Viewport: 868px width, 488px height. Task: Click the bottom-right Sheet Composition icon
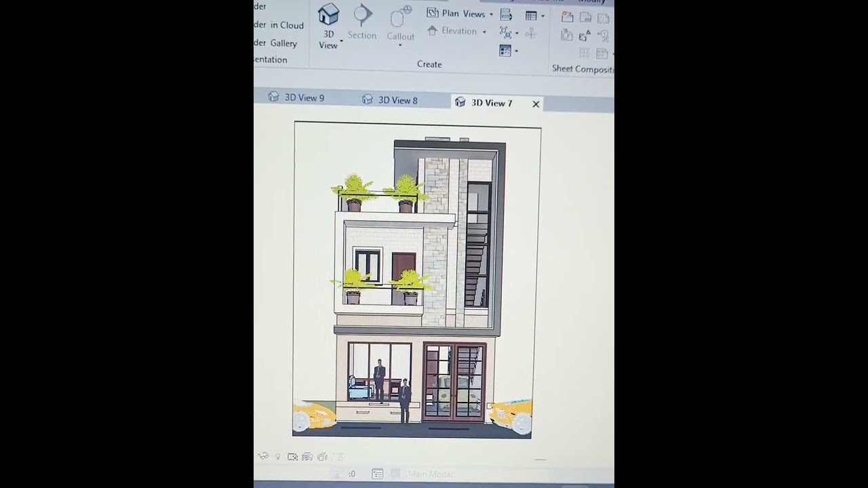click(x=601, y=54)
